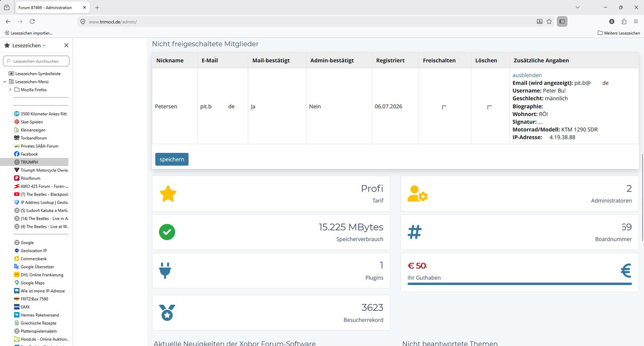The height and width of the screenshot is (346, 644).
Task: Click the Administratoren user-gear icon
Action: pos(417,194)
